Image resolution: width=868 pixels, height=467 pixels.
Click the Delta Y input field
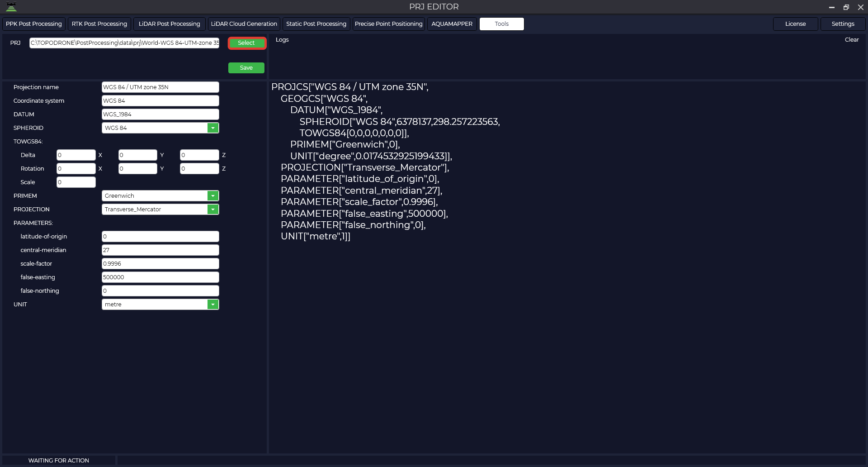point(138,155)
